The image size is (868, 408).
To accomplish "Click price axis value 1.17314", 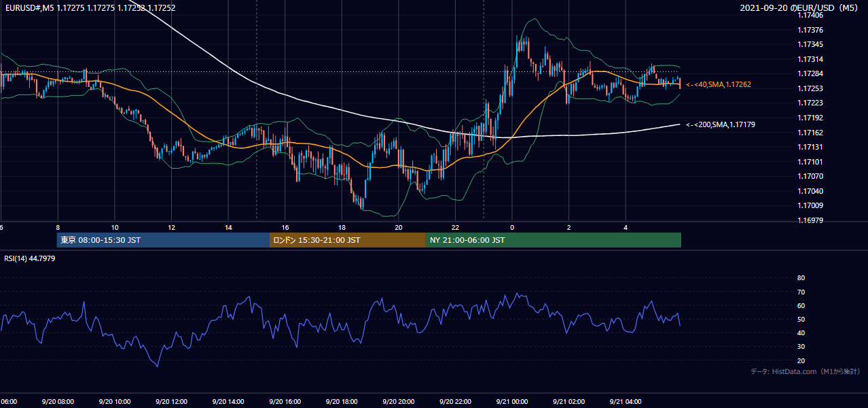I will point(810,59).
